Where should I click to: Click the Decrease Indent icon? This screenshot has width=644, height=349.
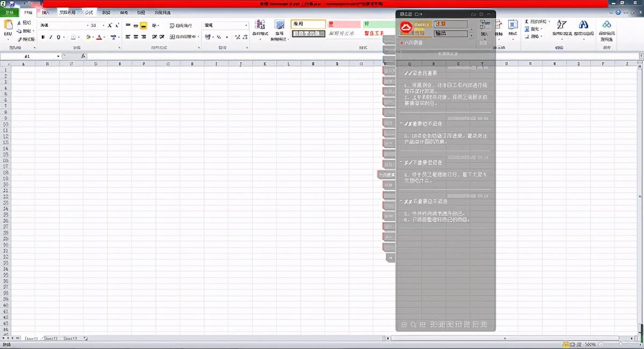(x=155, y=37)
